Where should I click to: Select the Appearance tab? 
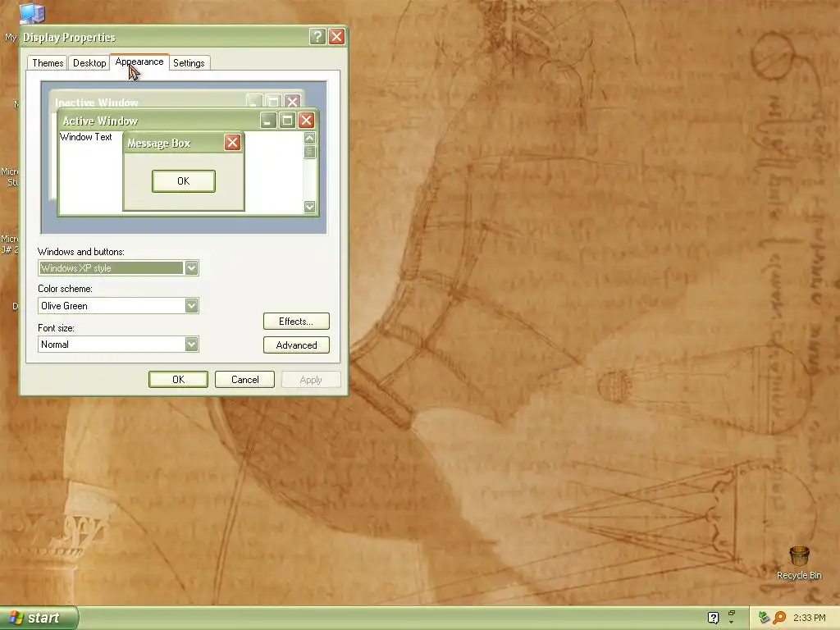[139, 62]
